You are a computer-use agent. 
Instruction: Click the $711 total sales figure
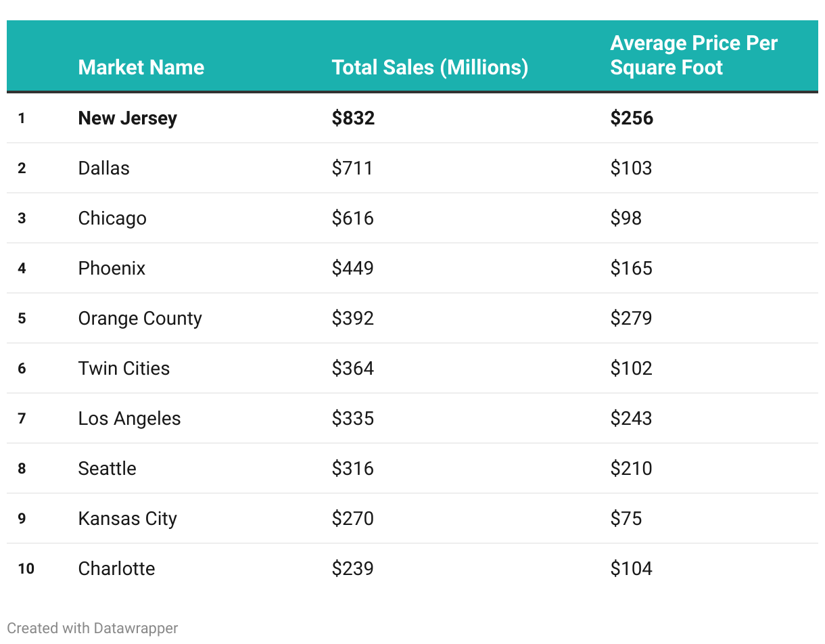click(352, 168)
